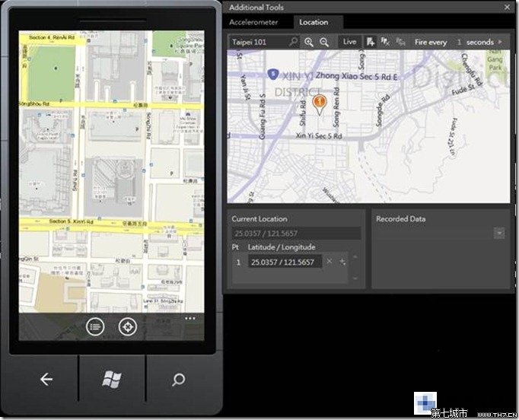519x420 pixels.
Task: Click the Taipei 101 search field
Action: click(x=259, y=43)
